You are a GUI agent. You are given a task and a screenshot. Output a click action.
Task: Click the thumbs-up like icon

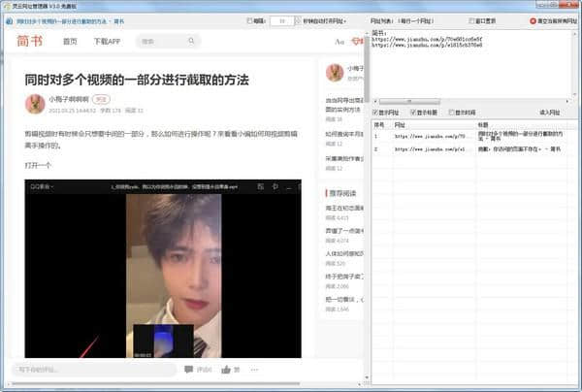[x=226, y=370]
